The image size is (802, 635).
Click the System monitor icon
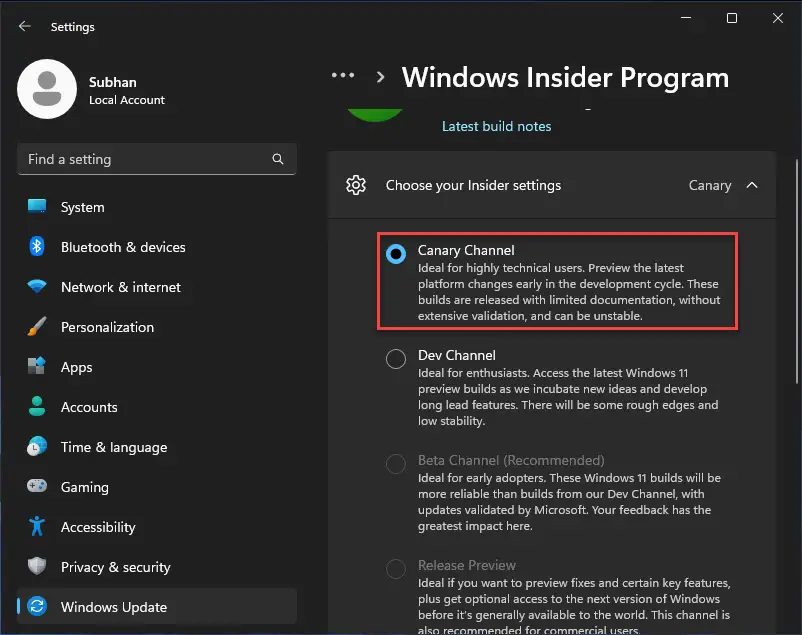tap(37, 206)
